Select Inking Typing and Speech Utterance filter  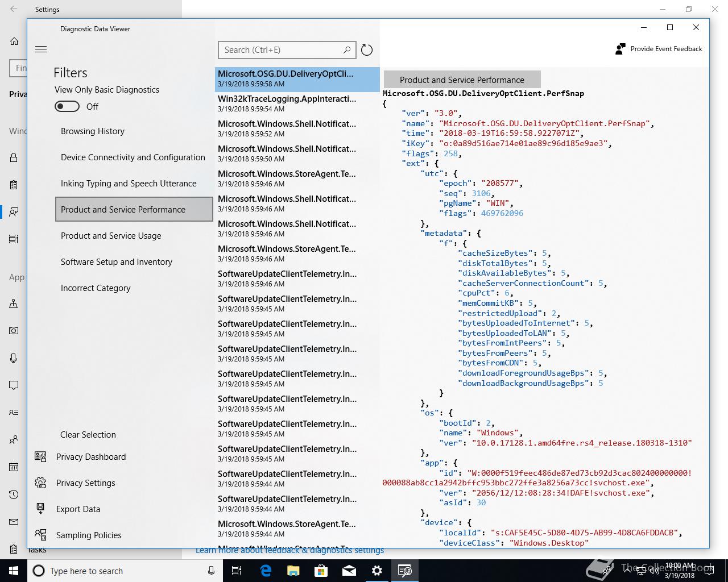tap(134, 184)
